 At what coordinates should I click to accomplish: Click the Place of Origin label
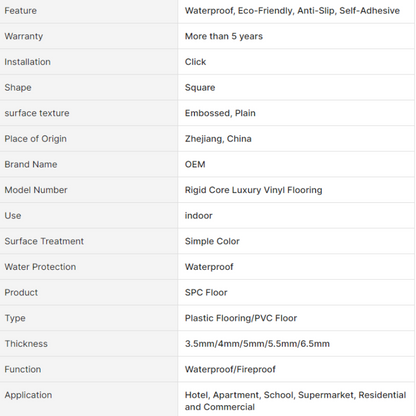click(35, 139)
